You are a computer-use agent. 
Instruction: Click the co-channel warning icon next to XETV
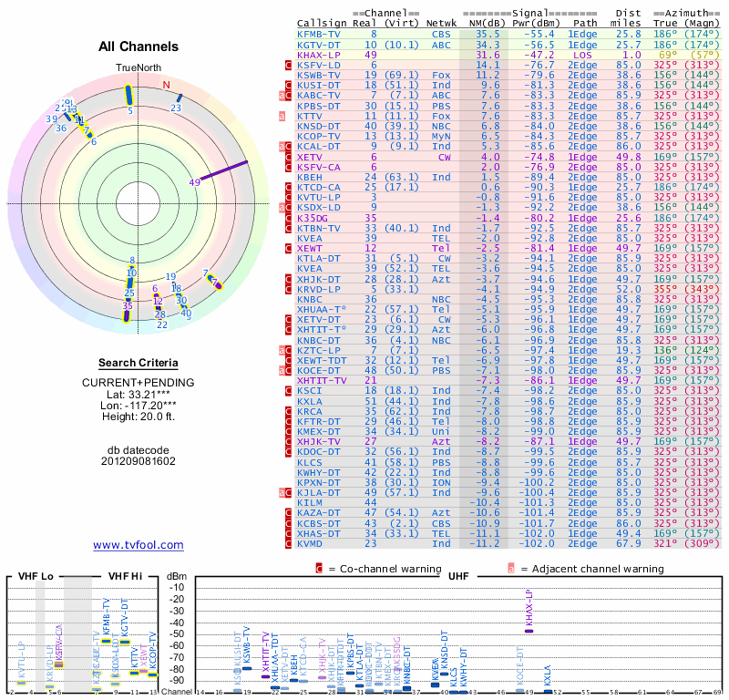[x=289, y=157]
